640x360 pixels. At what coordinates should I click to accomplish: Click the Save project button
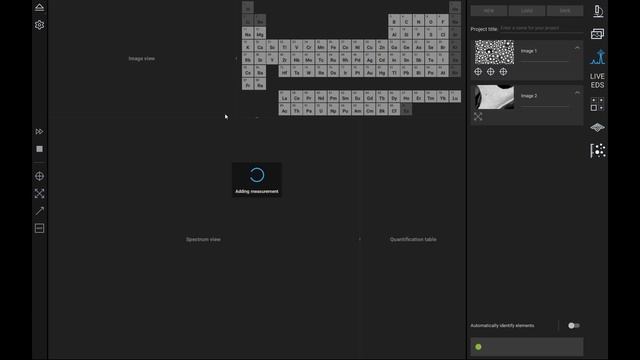[x=565, y=11]
